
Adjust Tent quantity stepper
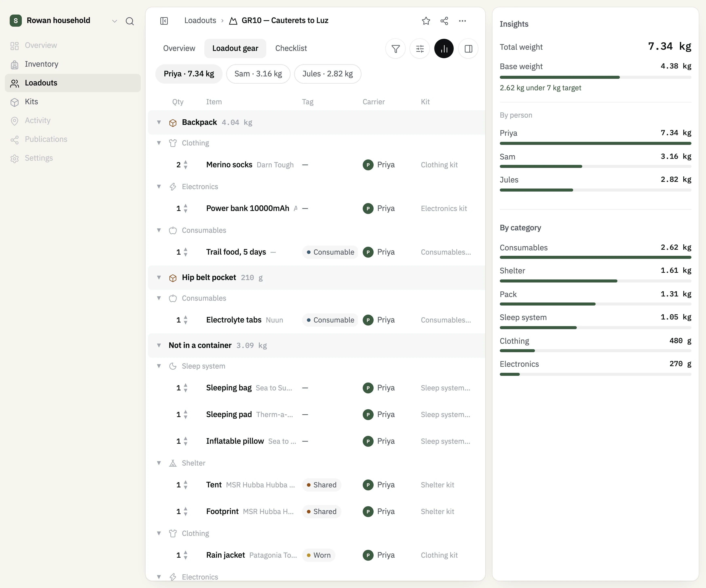[186, 485]
